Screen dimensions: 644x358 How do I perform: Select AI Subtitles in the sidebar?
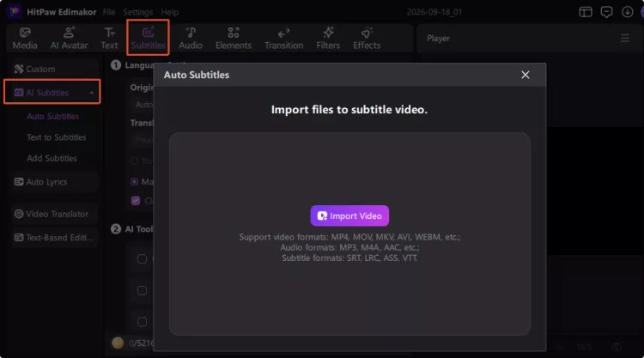point(52,92)
